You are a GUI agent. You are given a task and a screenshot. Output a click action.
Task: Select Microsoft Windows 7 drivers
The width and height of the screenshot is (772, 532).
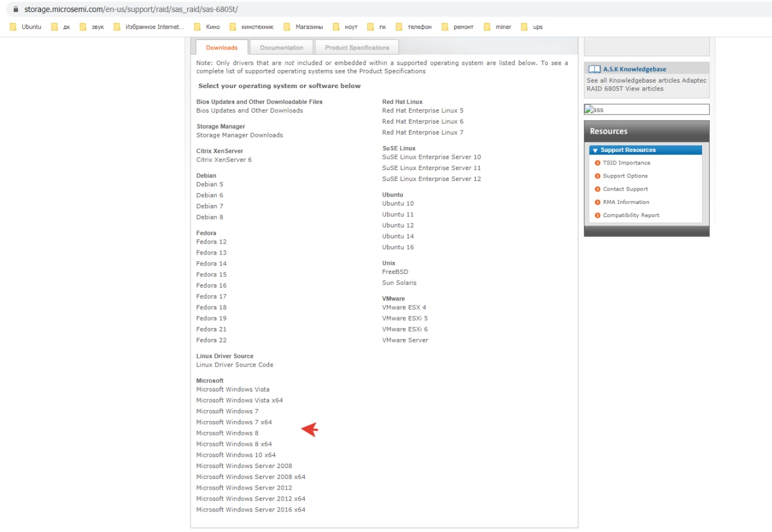227,411
